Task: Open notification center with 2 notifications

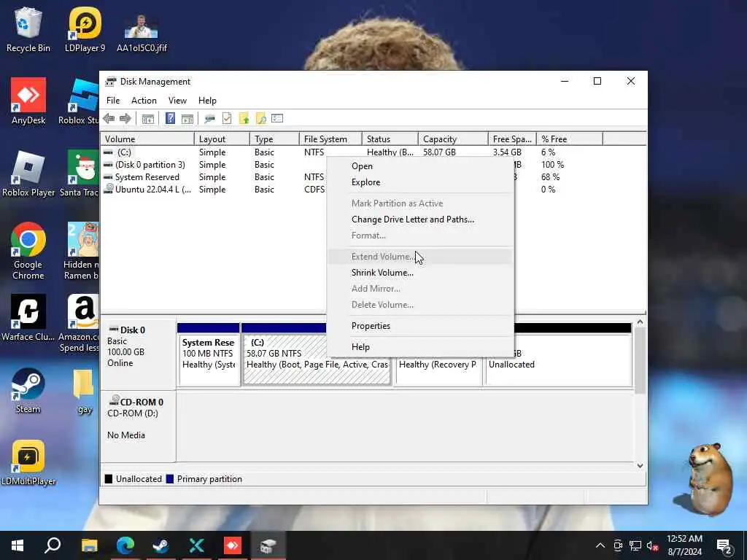Action: 724,547
